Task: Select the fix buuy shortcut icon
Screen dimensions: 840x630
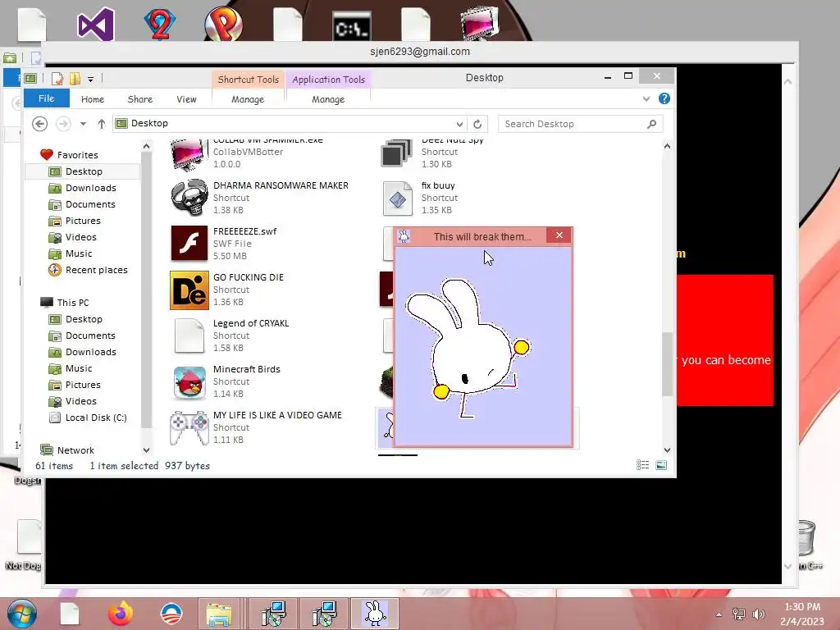Action: tap(398, 198)
